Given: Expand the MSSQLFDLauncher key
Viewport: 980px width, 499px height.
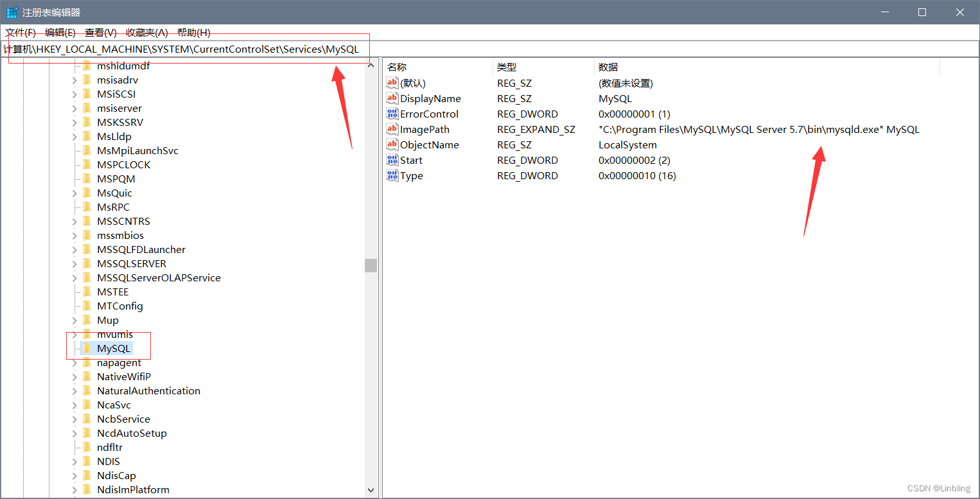Looking at the screenshot, I should pos(74,249).
